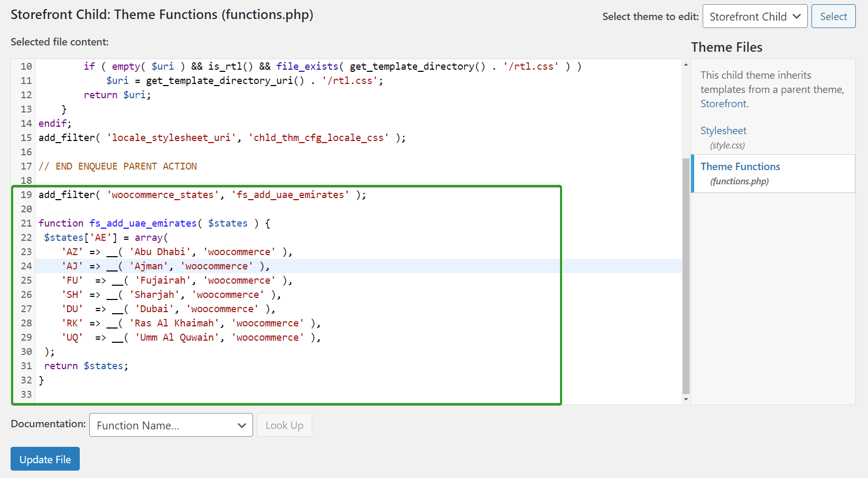
Task: Click the Look Up button
Action: tap(284, 425)
